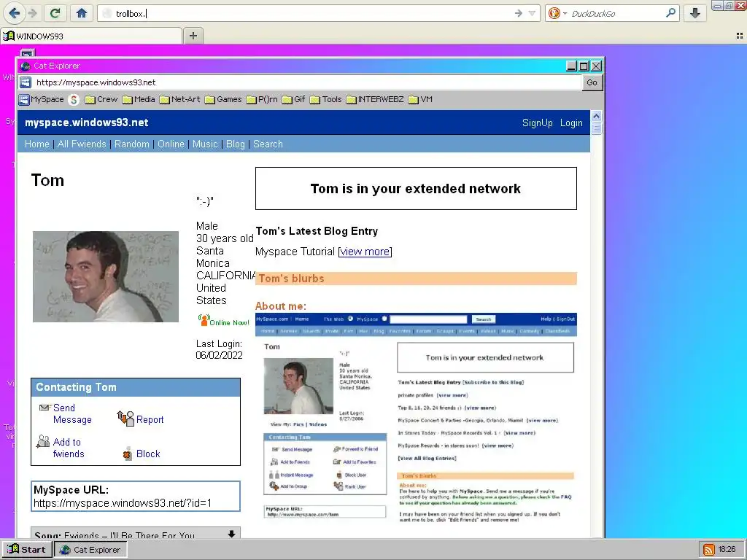Open the DuckDuckGo search engine dropdown
Screen dimensions: 747x560
565,13
